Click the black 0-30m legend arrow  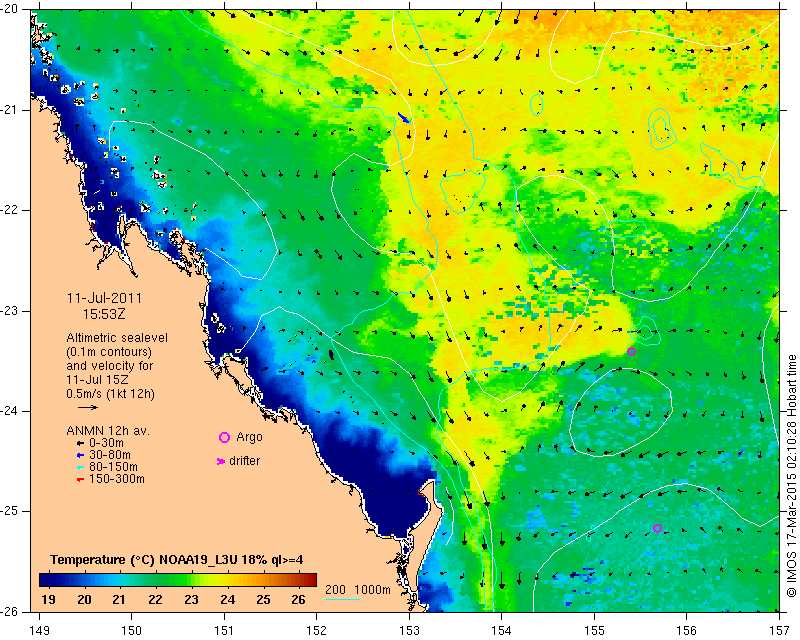point(80,444)
